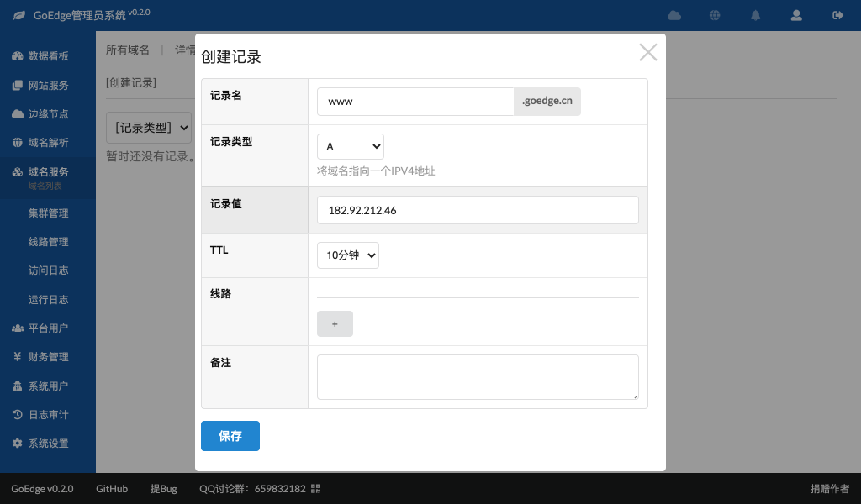Click the user profile icon
Image resolution: width=861 pixels, height=504 pixels.
point(796,15)
